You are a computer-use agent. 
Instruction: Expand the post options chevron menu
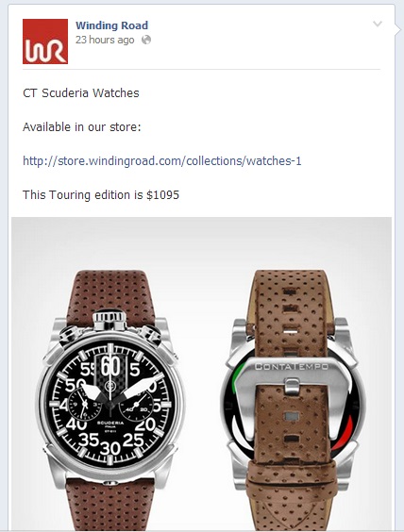378,24
